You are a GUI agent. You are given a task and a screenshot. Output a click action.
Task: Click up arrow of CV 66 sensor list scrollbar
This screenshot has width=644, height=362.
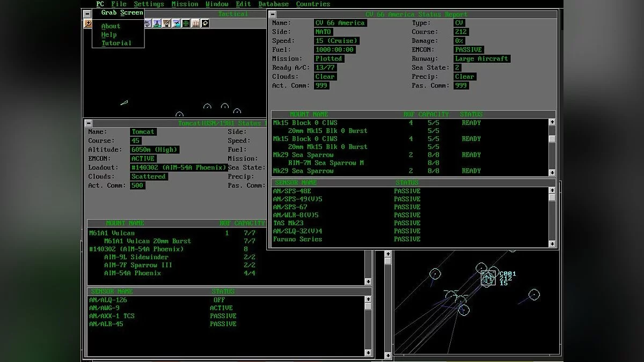tap(552, 190)
